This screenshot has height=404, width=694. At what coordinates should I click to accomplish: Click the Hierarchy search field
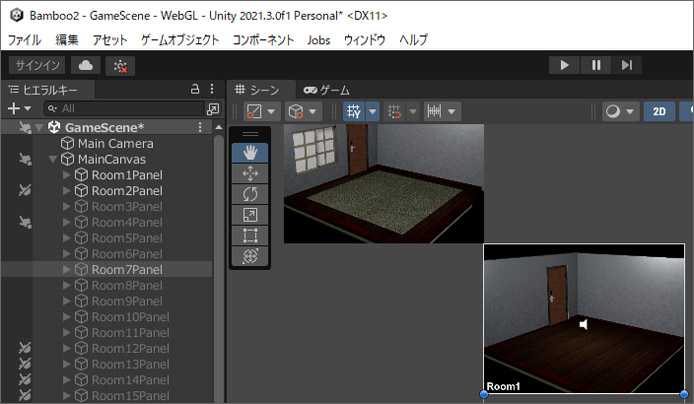pos(124,109)
